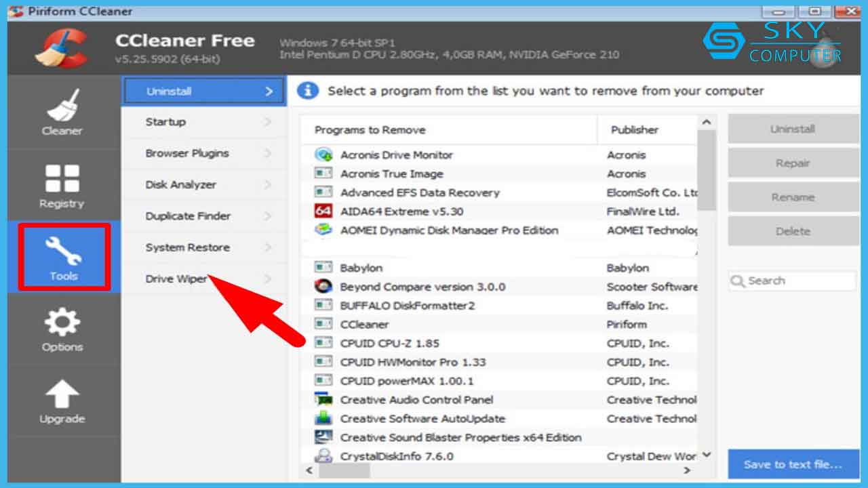The image size is (868, 488).
Task: Click the Acronis True Image program icon
Action: [323, 174]
